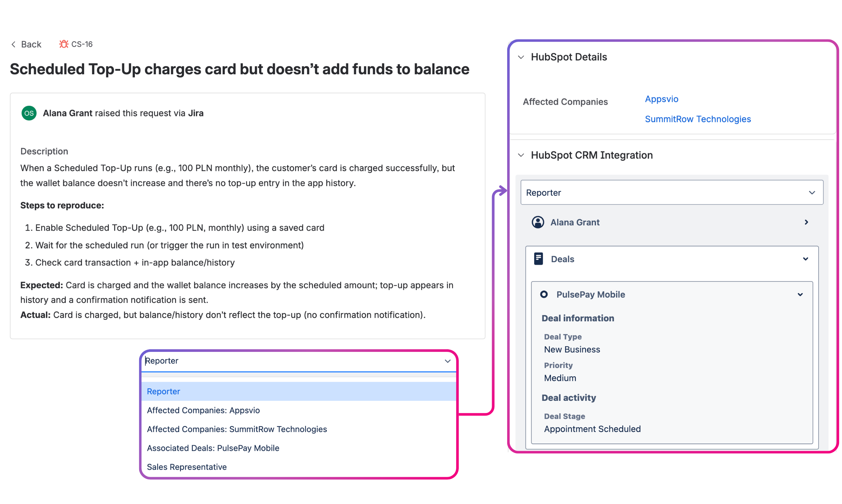Choose Affected Companies: SummitRow Technologies option
This screenshot has height=504, width=842.
point(236,429)
